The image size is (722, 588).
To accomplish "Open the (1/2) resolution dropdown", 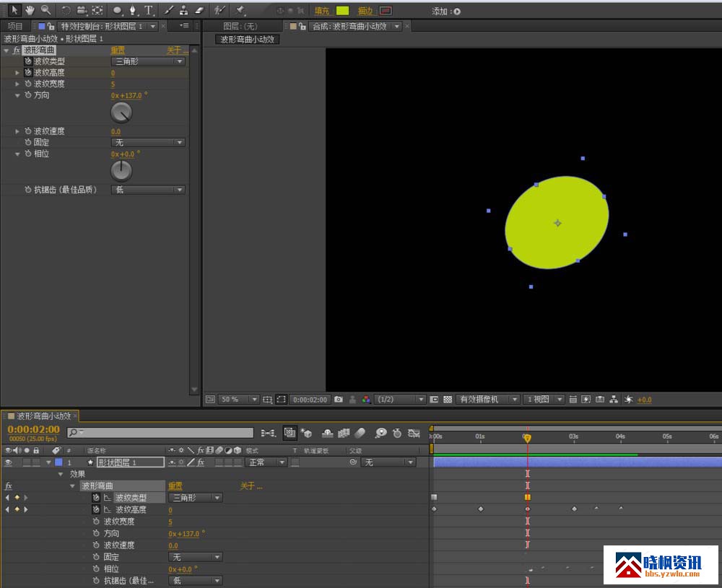I will (x=400, y=400).
